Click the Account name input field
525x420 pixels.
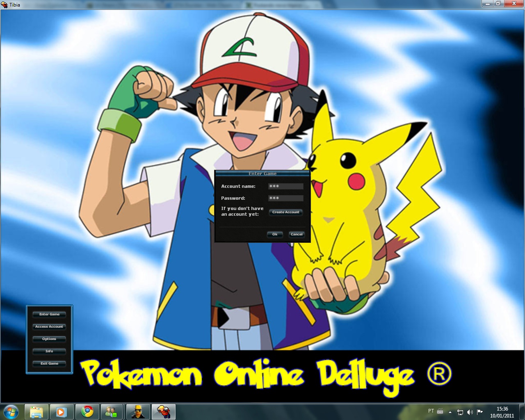click(286, 186)
